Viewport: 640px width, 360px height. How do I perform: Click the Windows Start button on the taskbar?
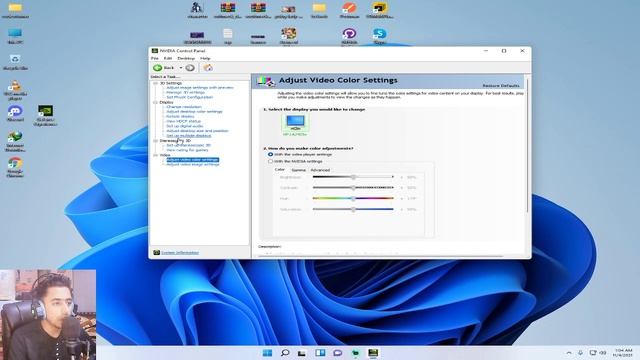[x=267, y=353]
